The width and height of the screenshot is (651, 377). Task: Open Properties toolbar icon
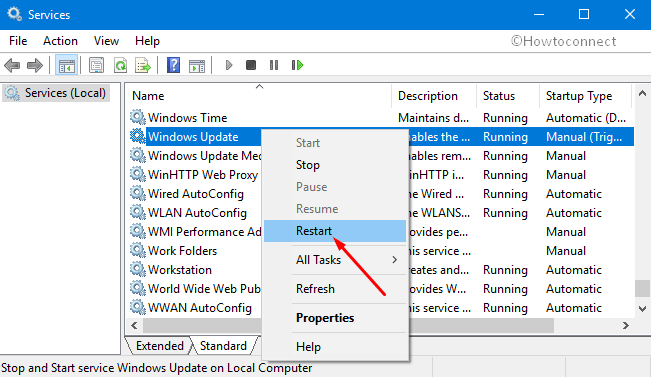pos(96,65)
